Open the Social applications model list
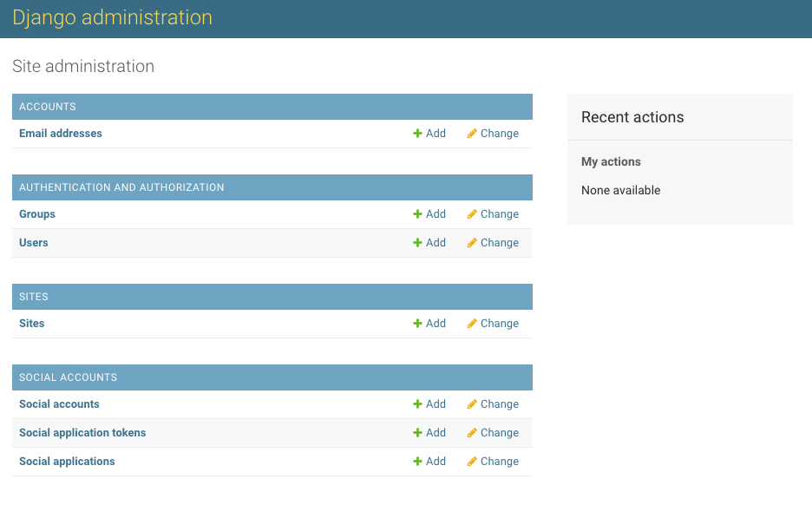 (x=67, y=462)
